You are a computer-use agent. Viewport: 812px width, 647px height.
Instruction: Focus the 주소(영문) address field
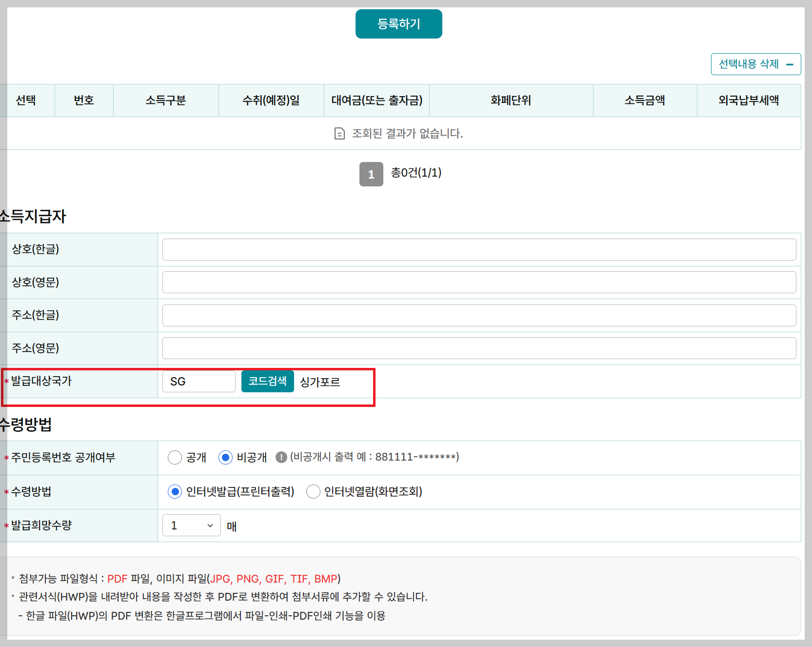pyautogui.click(x=478, y=347)
